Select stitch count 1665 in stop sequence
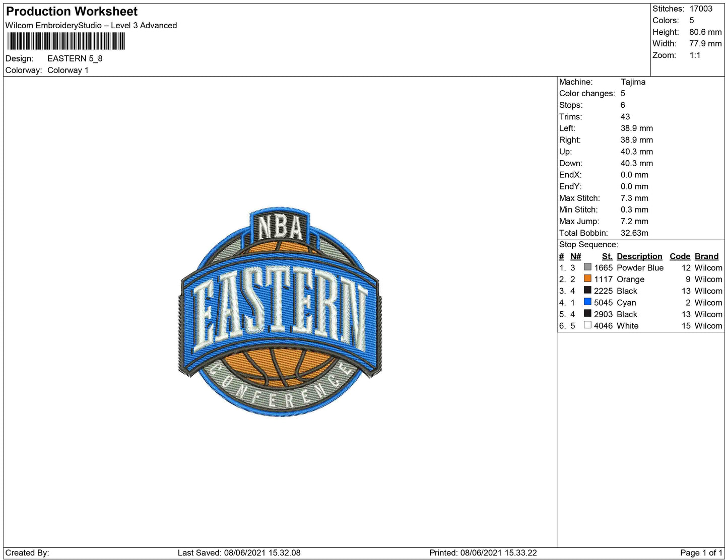 (x=603, y=267)
